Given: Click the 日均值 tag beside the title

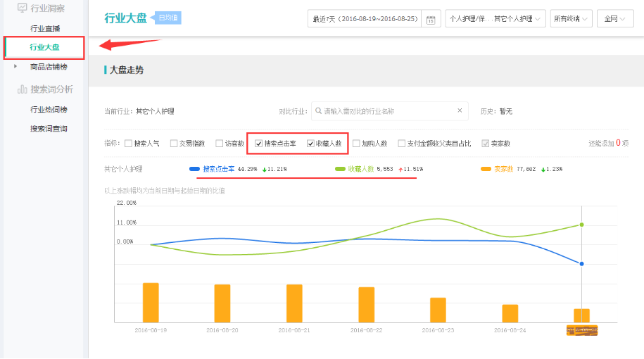Looking at the screenshot, I should [167, 18].
